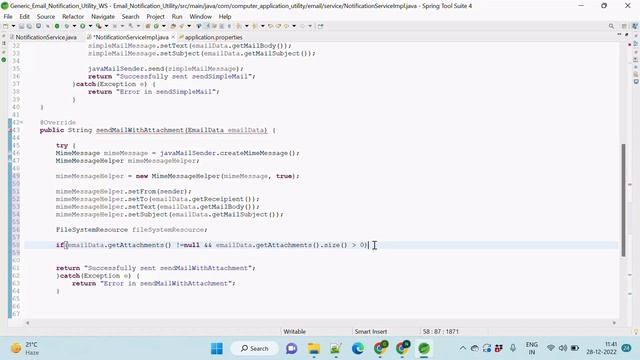
Task: Open the Project menu
Action: (x=156, y=16)
